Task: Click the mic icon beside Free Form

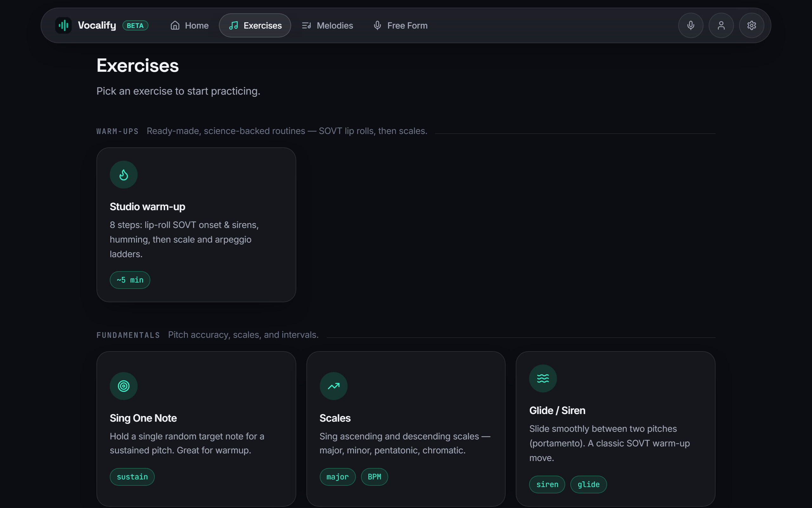Action: point(377,25)
